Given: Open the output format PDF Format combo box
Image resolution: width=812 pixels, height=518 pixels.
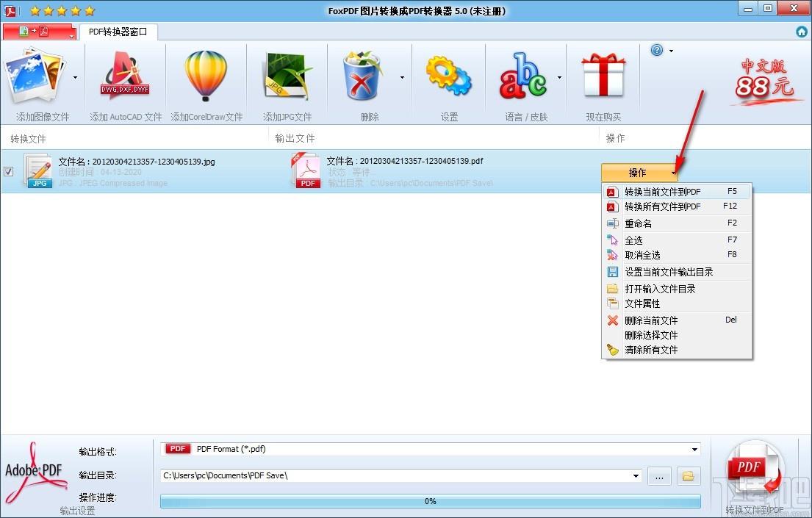Looking at the screenshot, I should coord(431,449).
